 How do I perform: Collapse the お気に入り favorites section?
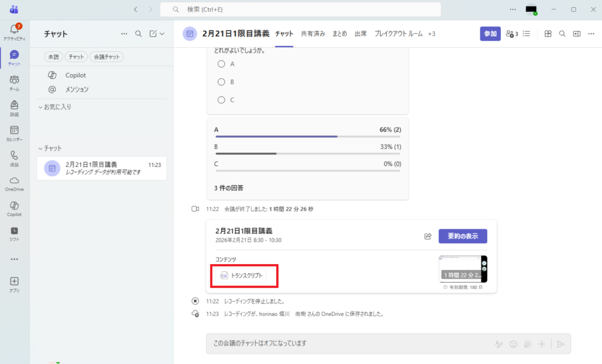pos(41,107)
